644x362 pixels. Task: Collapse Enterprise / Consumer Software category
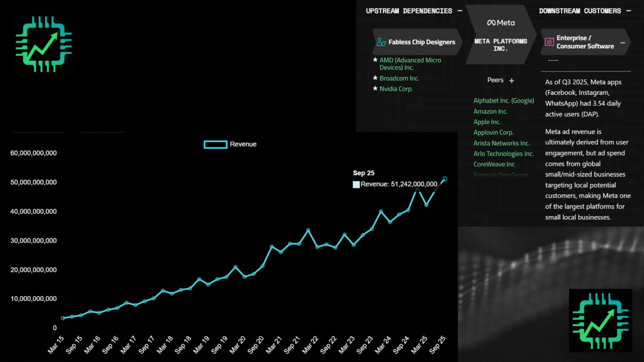click(623, 43)
